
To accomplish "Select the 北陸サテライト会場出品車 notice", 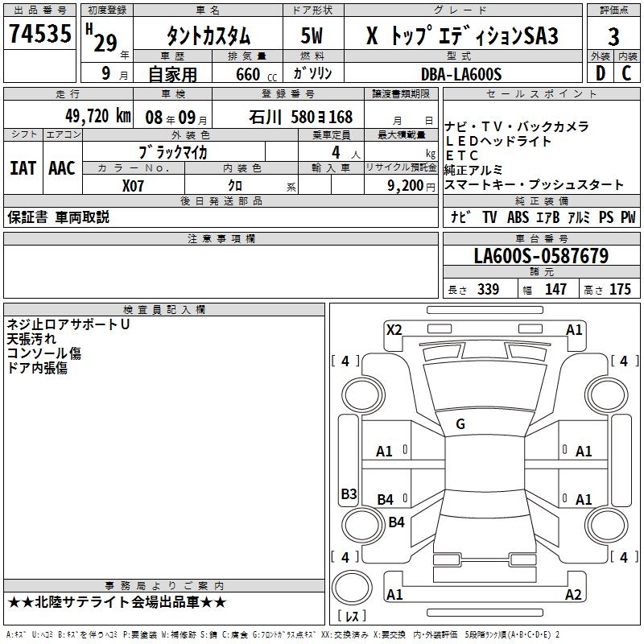I will click(x=118, y=602).
